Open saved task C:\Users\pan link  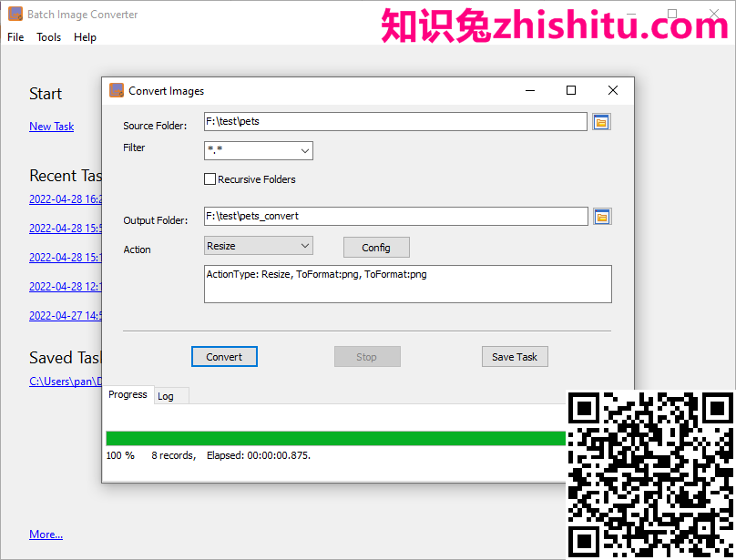(x=66, y=382)
